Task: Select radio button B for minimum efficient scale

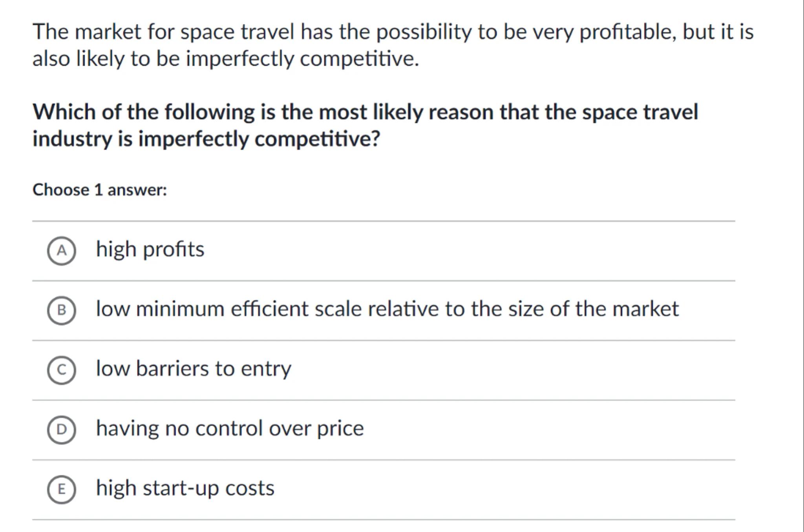Action: [x=61, y=310]
